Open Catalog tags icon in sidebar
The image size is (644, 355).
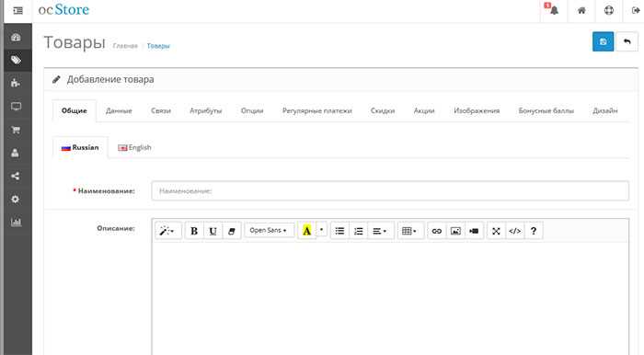16,61
